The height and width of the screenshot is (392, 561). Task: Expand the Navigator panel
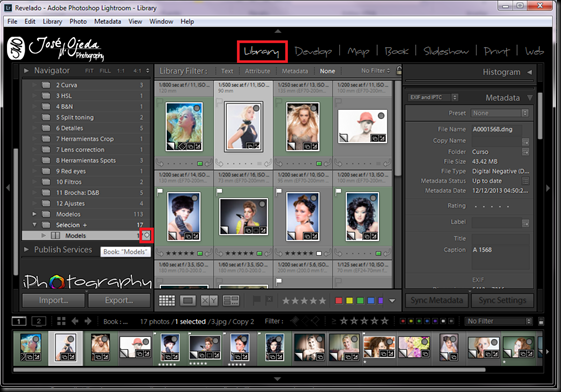point(26,71)
